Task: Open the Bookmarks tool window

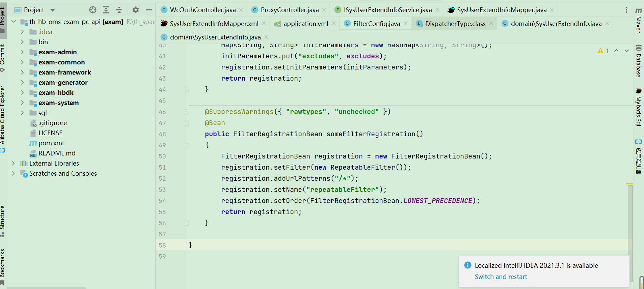Action: [x=3, y=267]
